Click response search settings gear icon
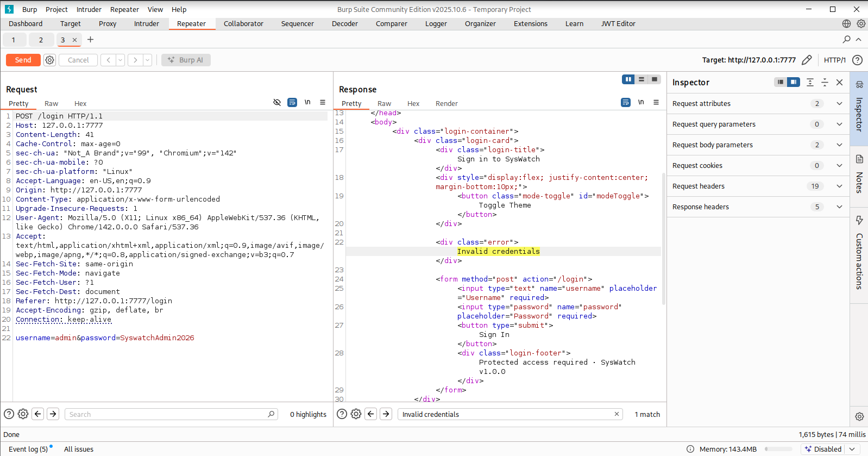Viewport: 868px width, 456px height. tap(356, 414)
